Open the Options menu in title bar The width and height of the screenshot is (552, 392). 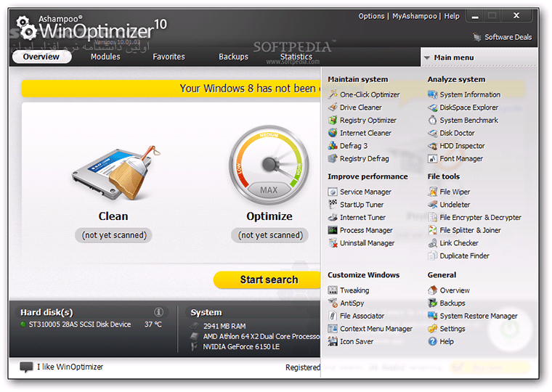pos(371,16)
